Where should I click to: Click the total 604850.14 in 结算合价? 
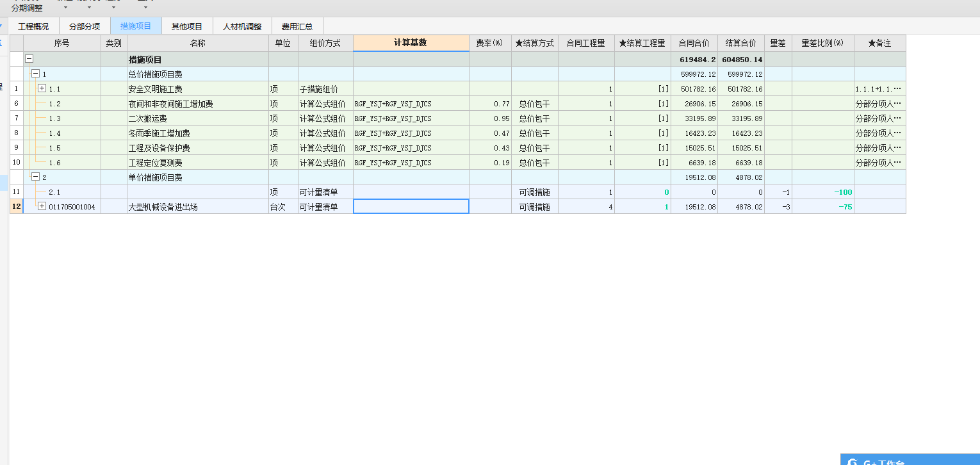(741, 59)
